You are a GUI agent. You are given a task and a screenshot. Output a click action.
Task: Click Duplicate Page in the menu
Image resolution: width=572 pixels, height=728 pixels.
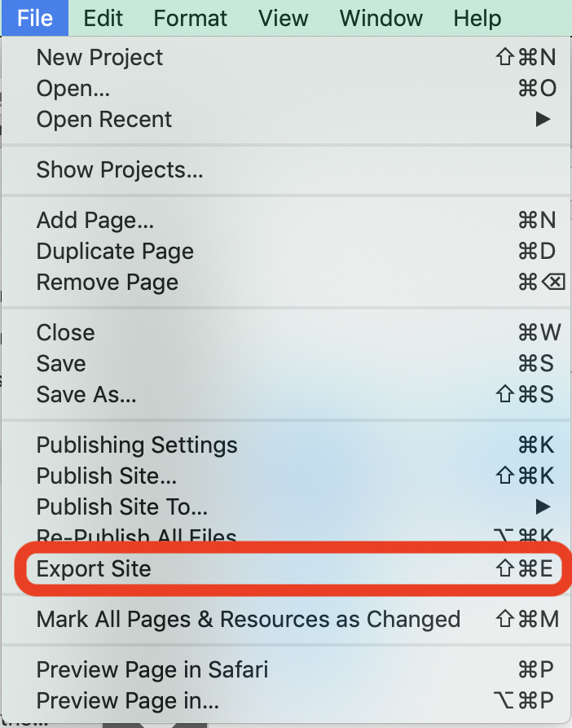tap(115, 252)
